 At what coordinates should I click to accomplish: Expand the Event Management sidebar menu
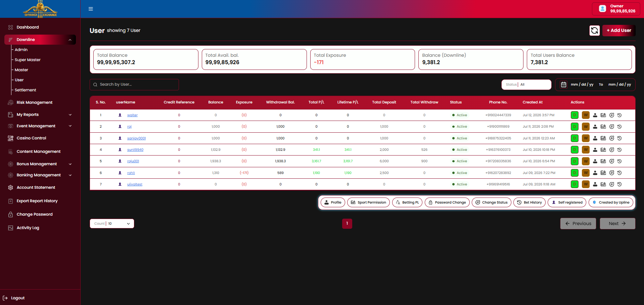40,126
